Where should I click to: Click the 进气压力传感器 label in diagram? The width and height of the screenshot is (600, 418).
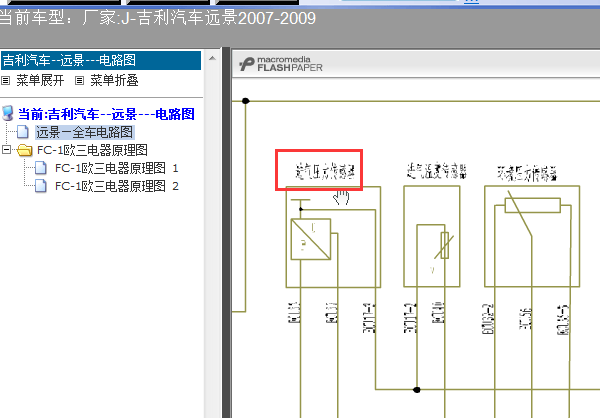[x=325, y=171]
